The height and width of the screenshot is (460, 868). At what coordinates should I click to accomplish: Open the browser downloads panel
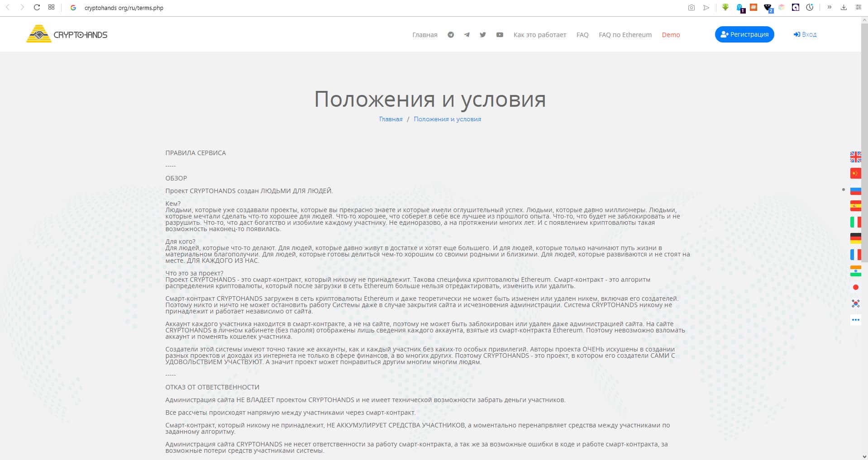[x=844, y=7]
